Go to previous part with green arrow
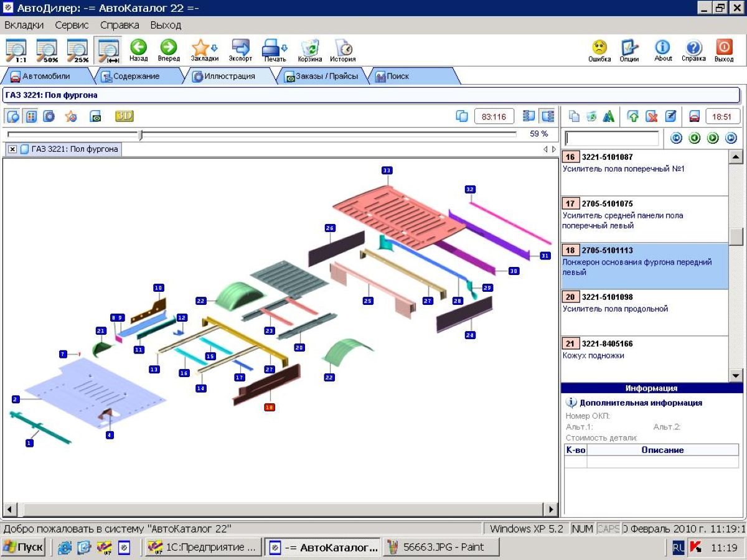Image resolution: width=747 pixels, height=560 pixels. coord(695,138)
